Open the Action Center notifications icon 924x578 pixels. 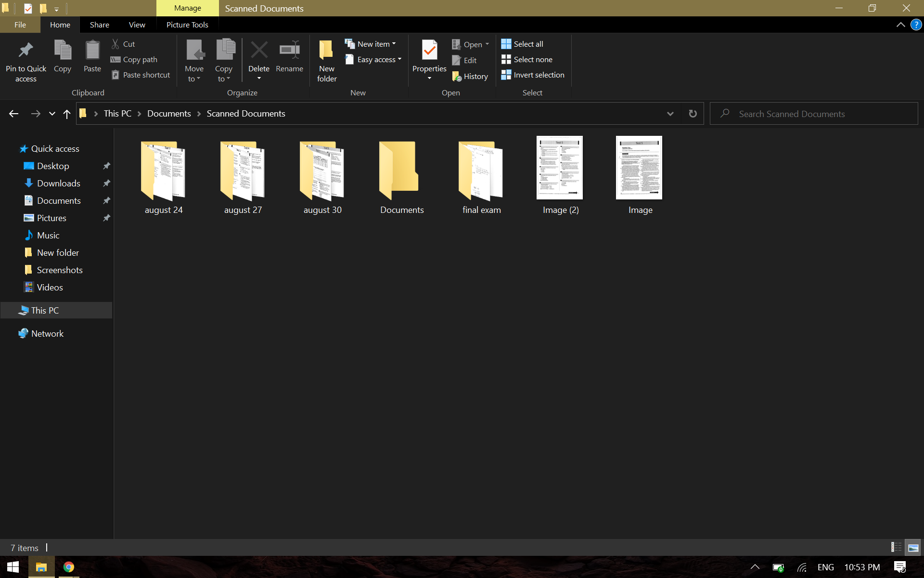[900, 567]
